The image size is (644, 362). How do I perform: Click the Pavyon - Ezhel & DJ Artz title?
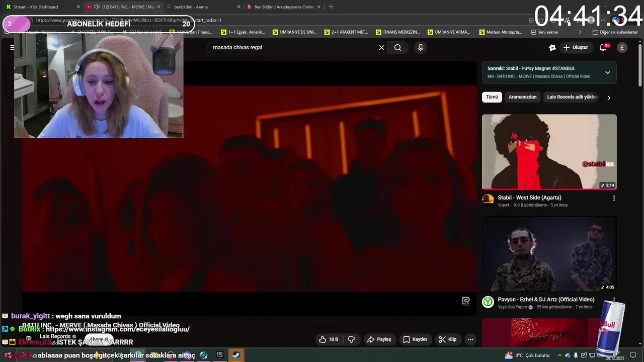point(546,300)
